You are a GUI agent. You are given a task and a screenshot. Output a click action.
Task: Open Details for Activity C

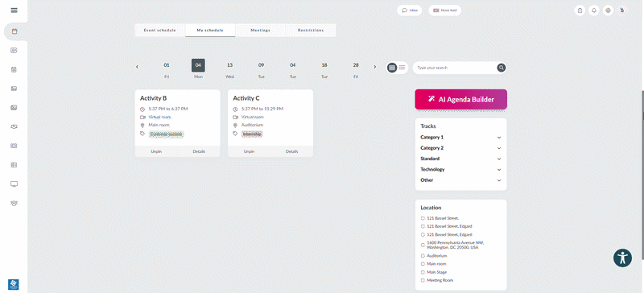click(x=292, y=151)
